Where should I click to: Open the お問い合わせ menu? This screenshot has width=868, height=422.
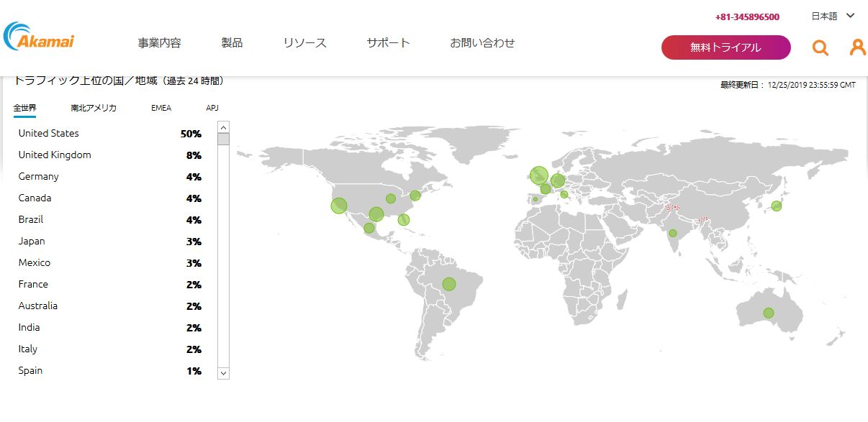click(482, 43)
